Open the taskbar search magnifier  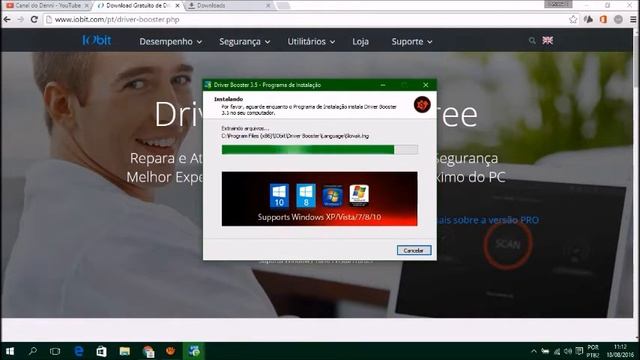pos(33,351)
